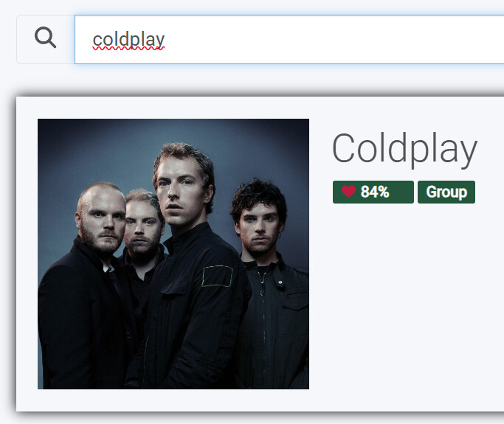Click the green like-percentage badge
This screenshot has width=504, height=424.
coord(373,192)
